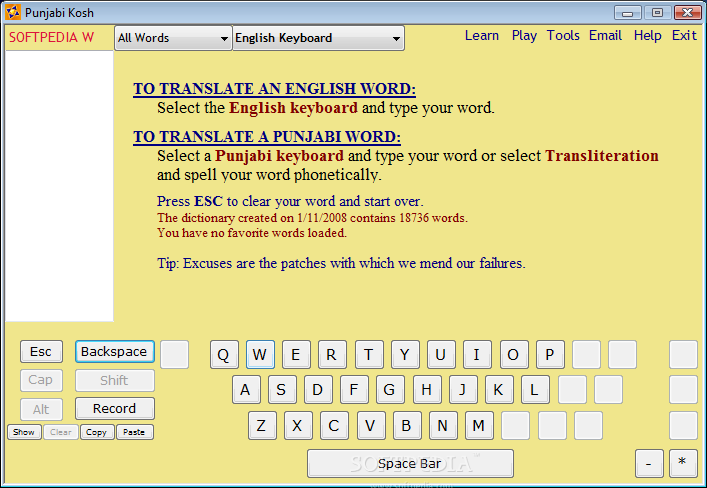The width and height of the screenshot is (707, 488).
Task: Click the I key
Action: tap(477, 355)
